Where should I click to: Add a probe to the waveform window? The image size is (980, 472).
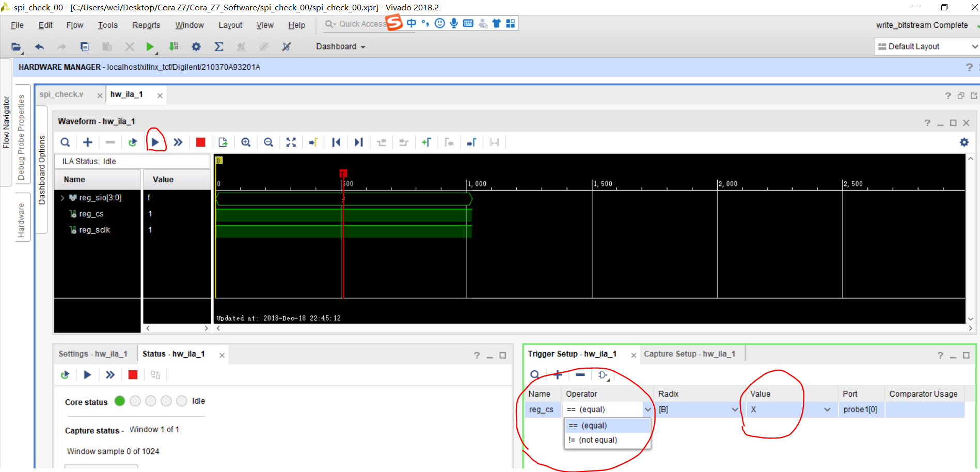pyautogui.click(x=87, y=142)
